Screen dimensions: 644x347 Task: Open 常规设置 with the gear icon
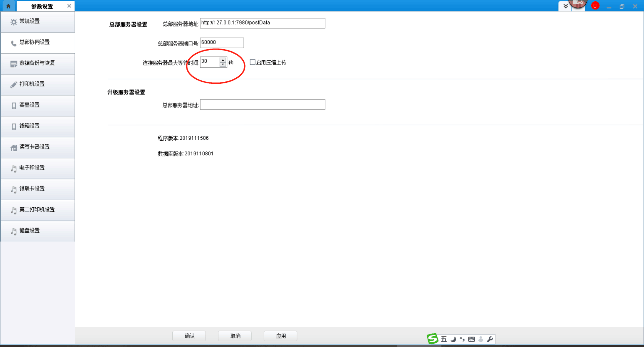click(x=38, y=22)
